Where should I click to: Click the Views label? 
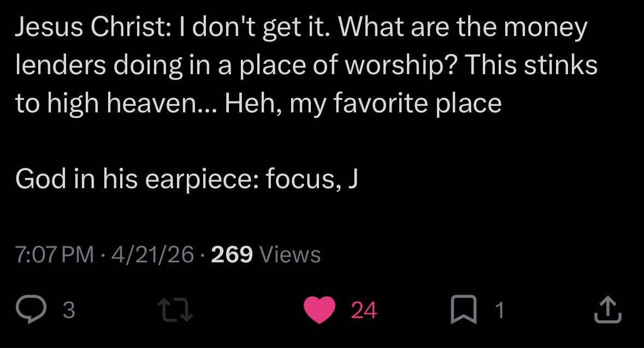tap(290, 254)
